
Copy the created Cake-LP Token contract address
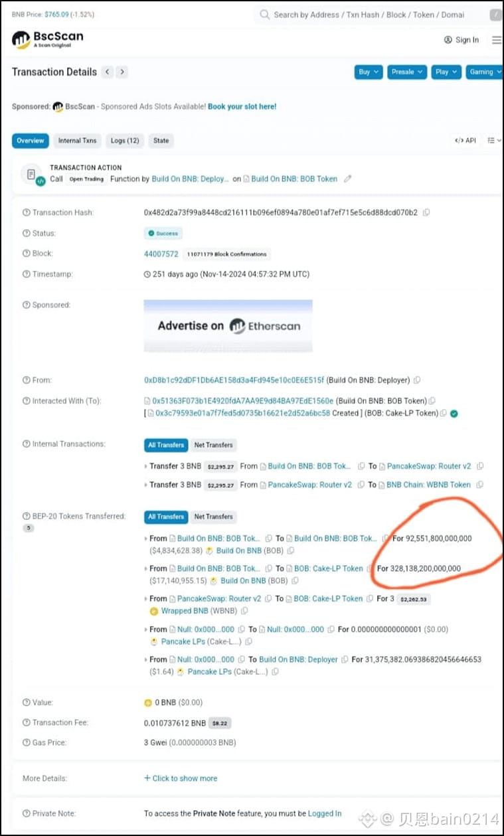click(444, 413)
